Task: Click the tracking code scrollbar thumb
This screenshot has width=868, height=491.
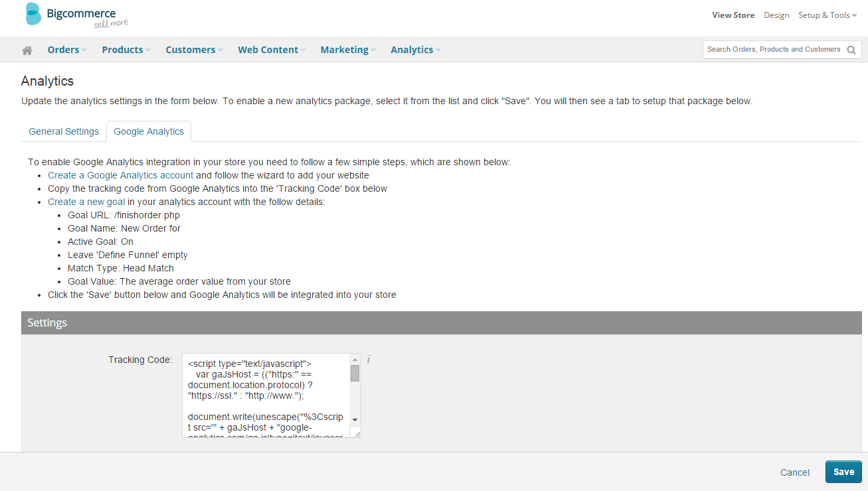Action: coord(355,373)
